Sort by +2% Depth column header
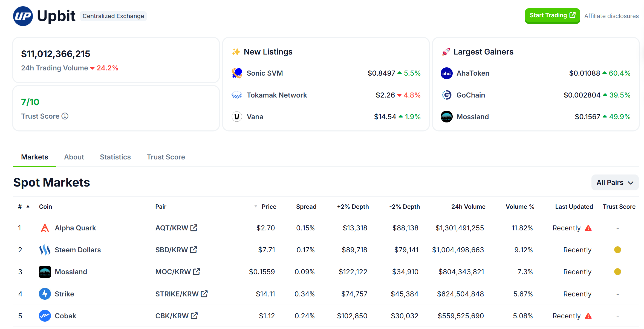This screenshot has width=644, height=329. (x=353, y=207)
